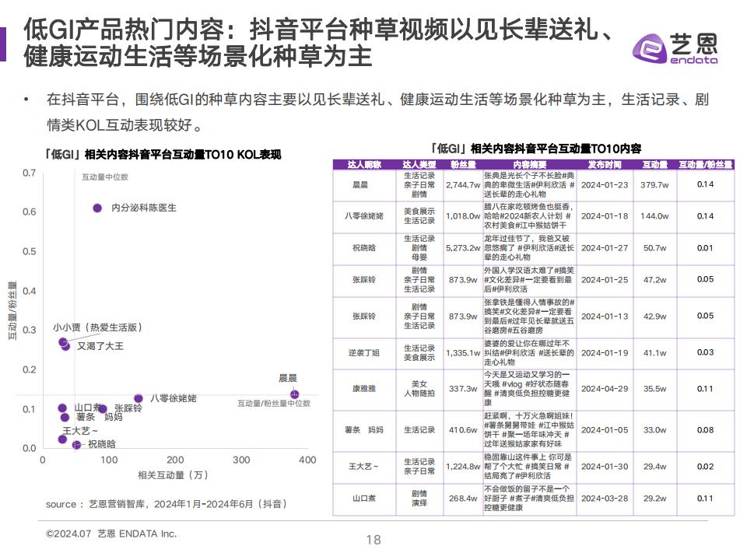Click the page number 18
Image resolution: width=747 pixels, height=560 pixels.
(x=373, y=540)
